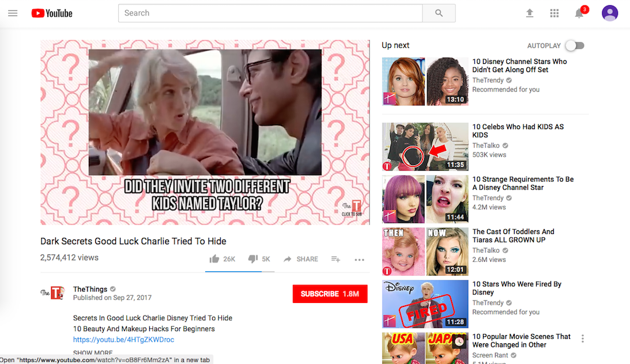Open title The Cast Of Toddlers And Tiaras

tap(513, 236)
